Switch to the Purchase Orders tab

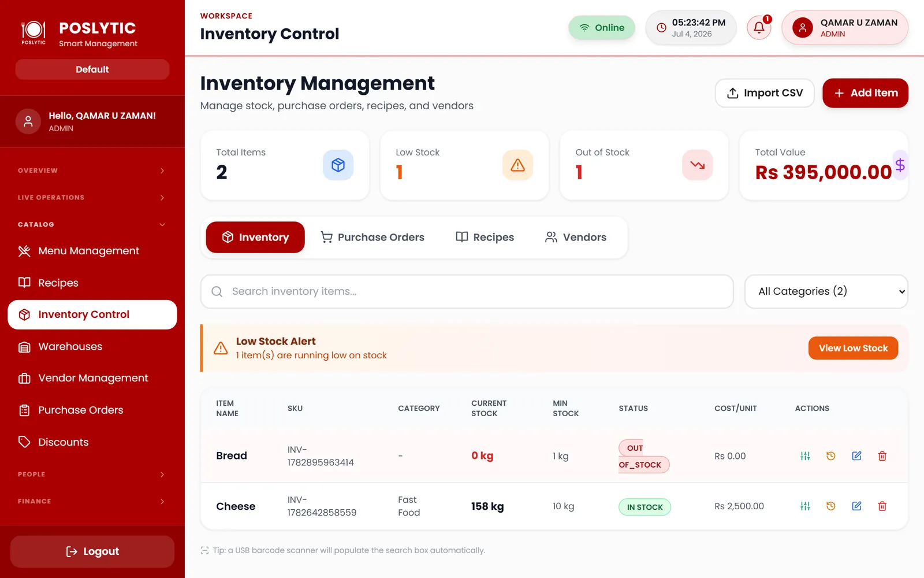click(372, 237)
